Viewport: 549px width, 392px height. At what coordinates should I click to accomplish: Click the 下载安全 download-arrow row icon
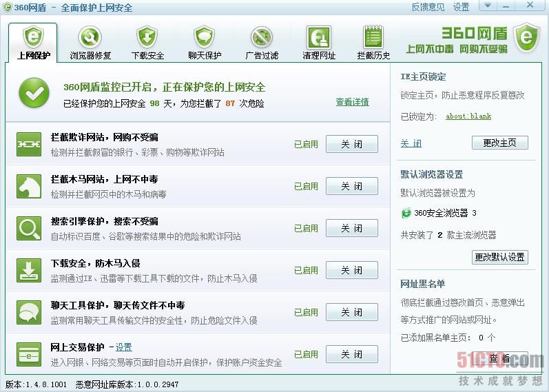[29, 270]
